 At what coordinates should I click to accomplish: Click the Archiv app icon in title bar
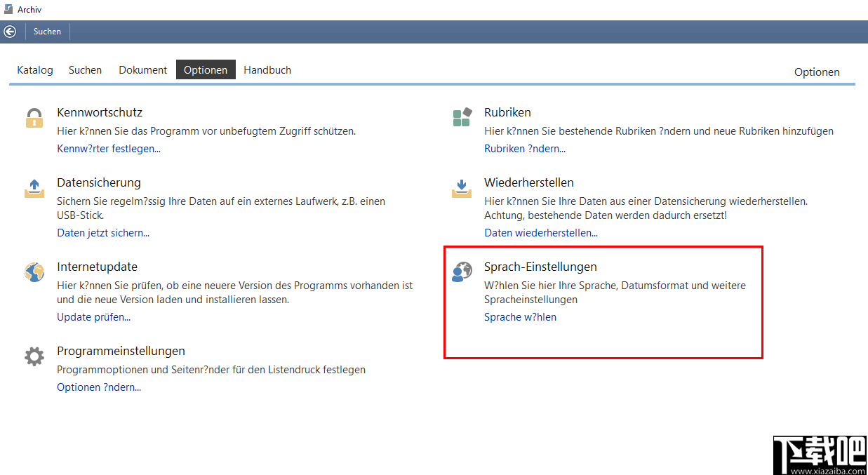pyautogui.click(x=8, y=9)
